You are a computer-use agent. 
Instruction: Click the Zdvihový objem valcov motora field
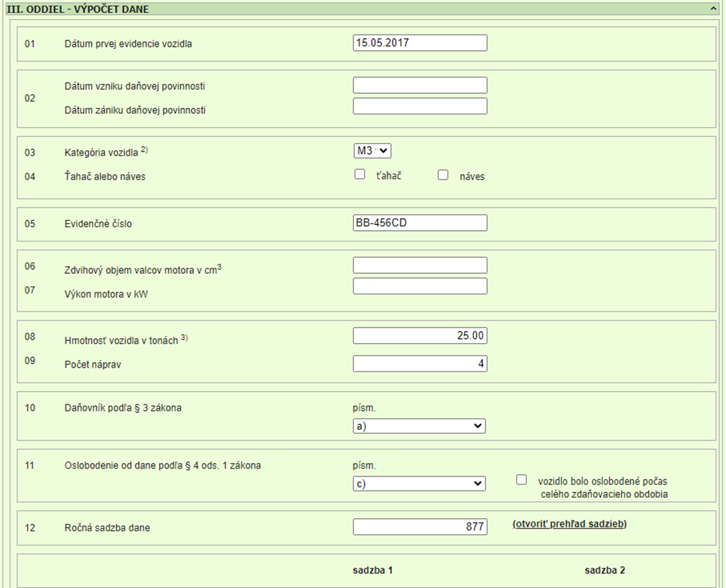420,265
